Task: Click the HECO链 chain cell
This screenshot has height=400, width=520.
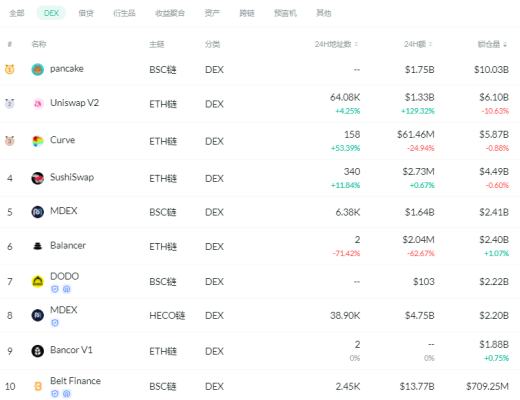Action: pos(167,315)
